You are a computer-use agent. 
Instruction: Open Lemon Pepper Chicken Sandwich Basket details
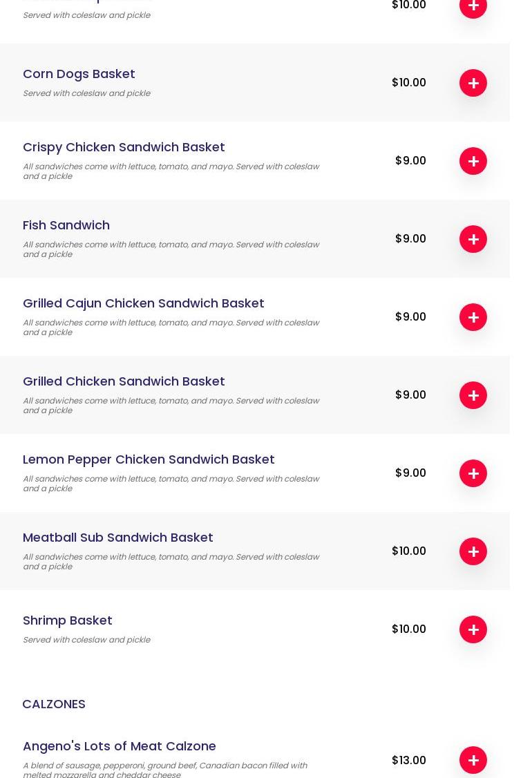tap(149, 459)
